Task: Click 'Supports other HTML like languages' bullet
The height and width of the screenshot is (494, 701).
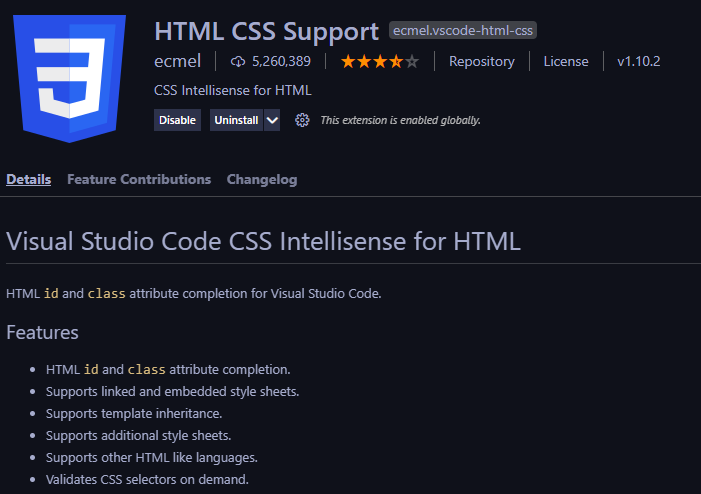Action: point(152,458)
